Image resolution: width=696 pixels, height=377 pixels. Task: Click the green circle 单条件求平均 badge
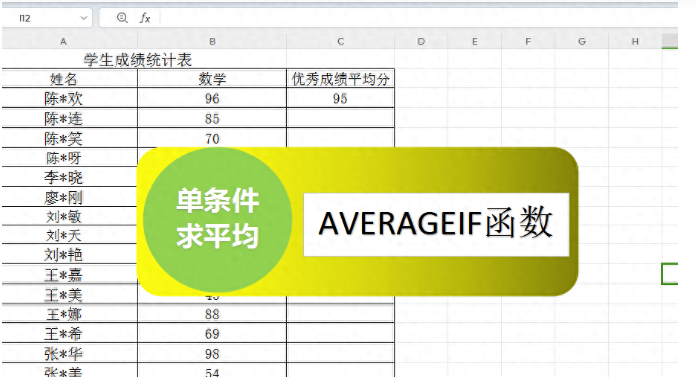218,219
